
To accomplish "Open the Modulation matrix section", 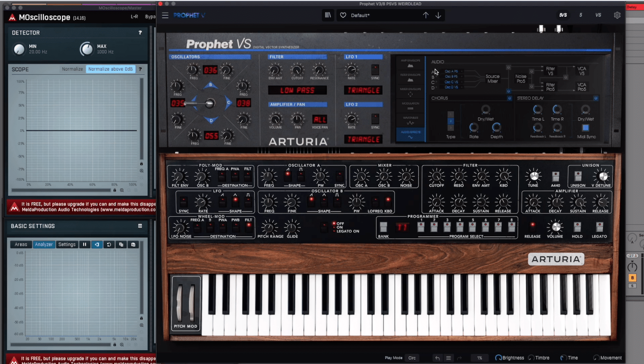I will 410,106.
